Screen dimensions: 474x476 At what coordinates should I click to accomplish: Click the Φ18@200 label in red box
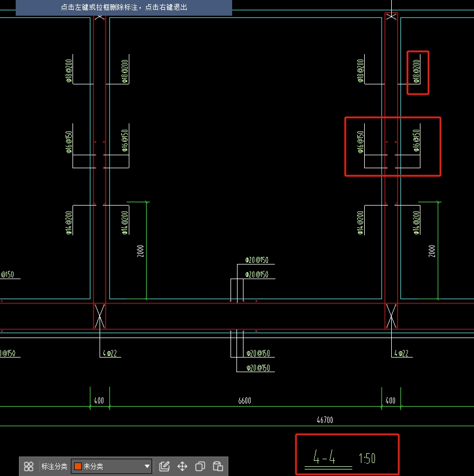416,71
